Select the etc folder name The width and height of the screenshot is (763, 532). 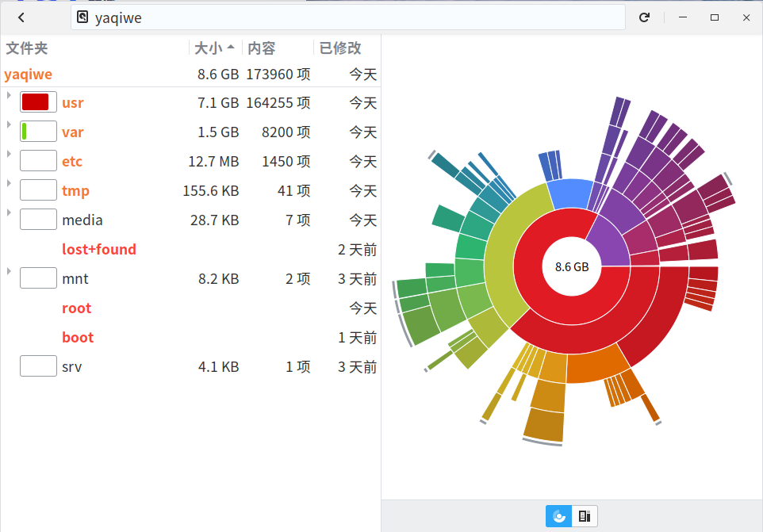[72, 162]
